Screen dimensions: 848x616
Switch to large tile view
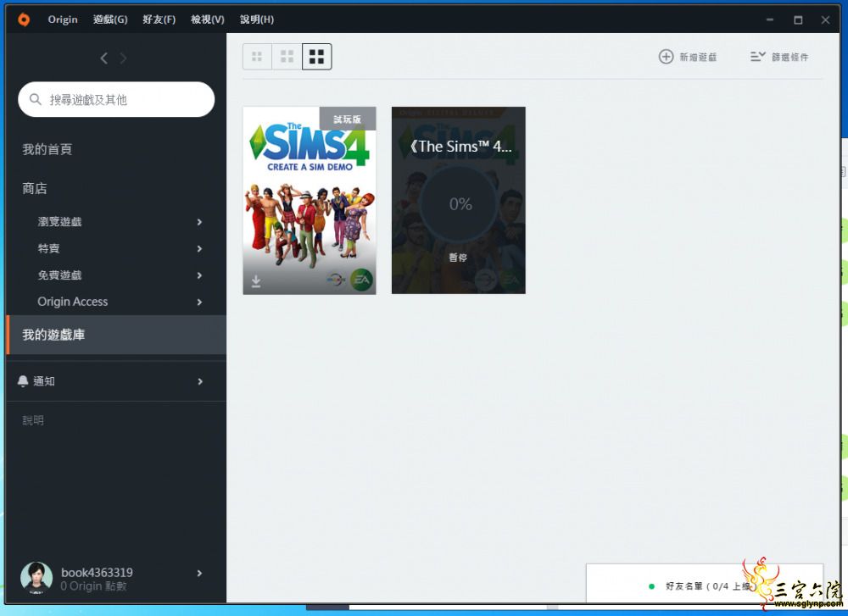(x=317, y=57)
